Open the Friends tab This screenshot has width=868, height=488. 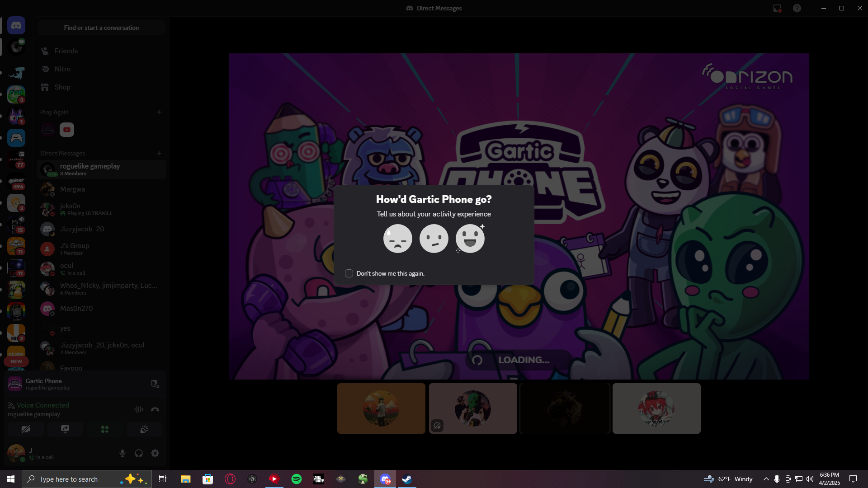[x=66, y=51]
